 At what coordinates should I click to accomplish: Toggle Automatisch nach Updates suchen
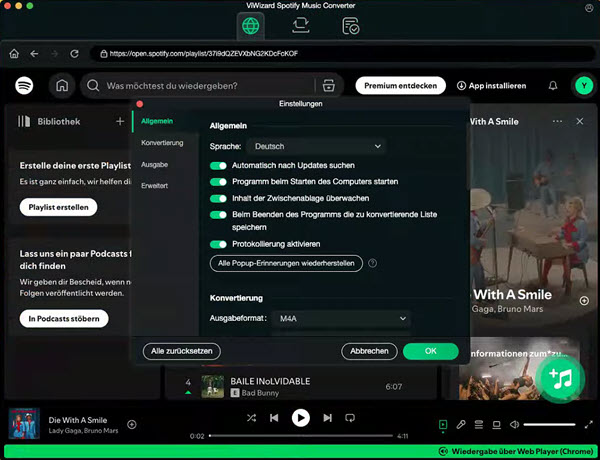click(x=218, y=165)
